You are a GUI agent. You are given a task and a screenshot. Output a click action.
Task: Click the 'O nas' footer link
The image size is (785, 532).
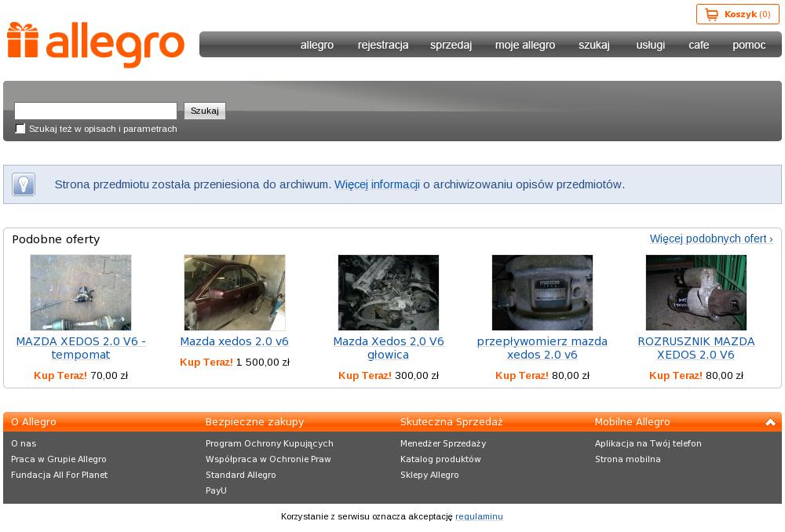[24, 443]
